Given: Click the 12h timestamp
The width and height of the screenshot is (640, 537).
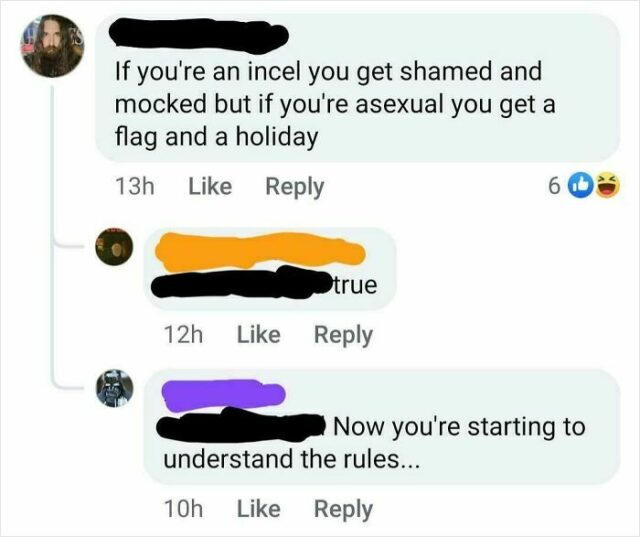Looking at the screenshot, I should 183,335.
